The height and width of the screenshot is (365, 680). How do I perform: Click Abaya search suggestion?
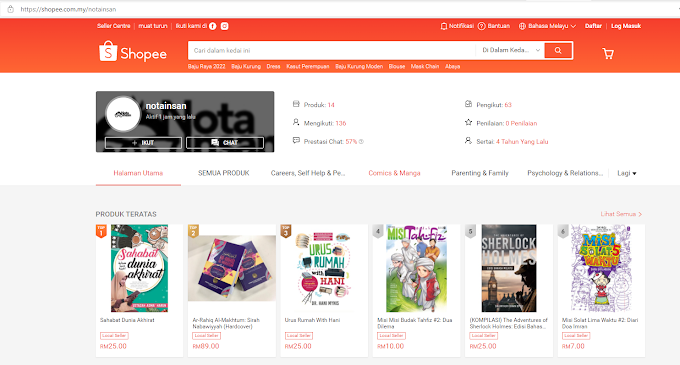point(452,66)
